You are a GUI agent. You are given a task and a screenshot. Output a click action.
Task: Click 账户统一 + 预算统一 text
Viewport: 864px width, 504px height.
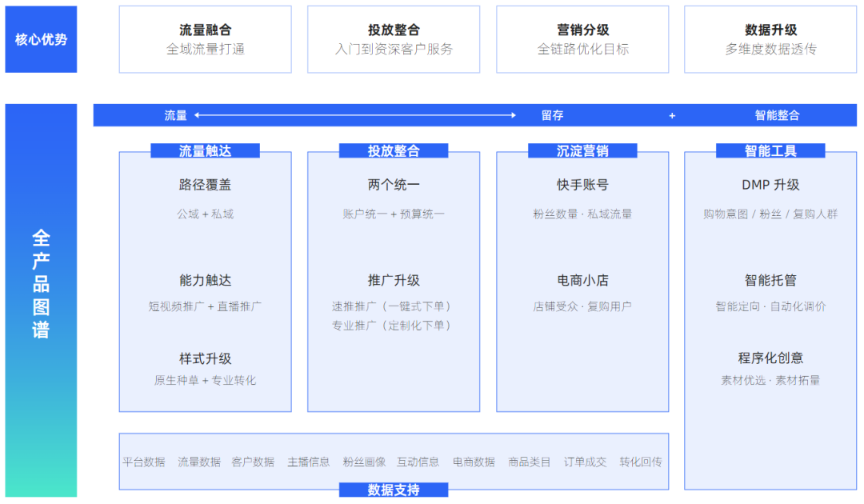click(394, 214)
